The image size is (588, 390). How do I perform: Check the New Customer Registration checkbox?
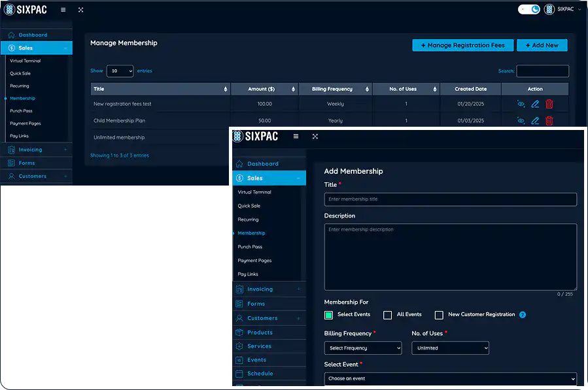tap(439, 315)
